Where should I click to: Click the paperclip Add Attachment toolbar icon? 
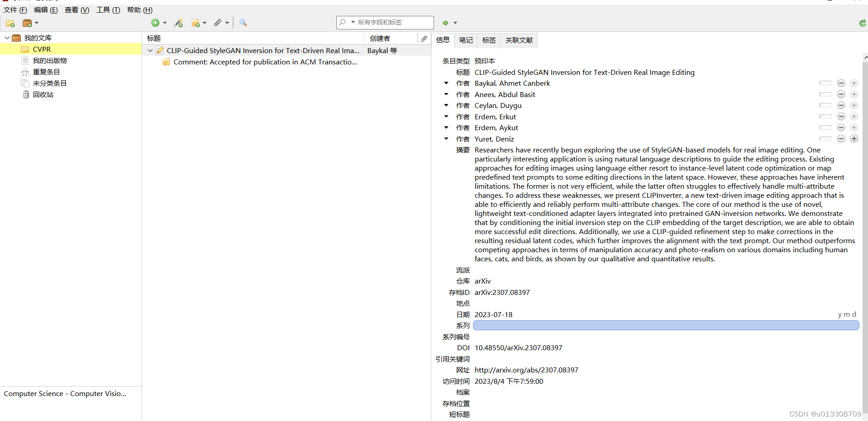point(218,23)
